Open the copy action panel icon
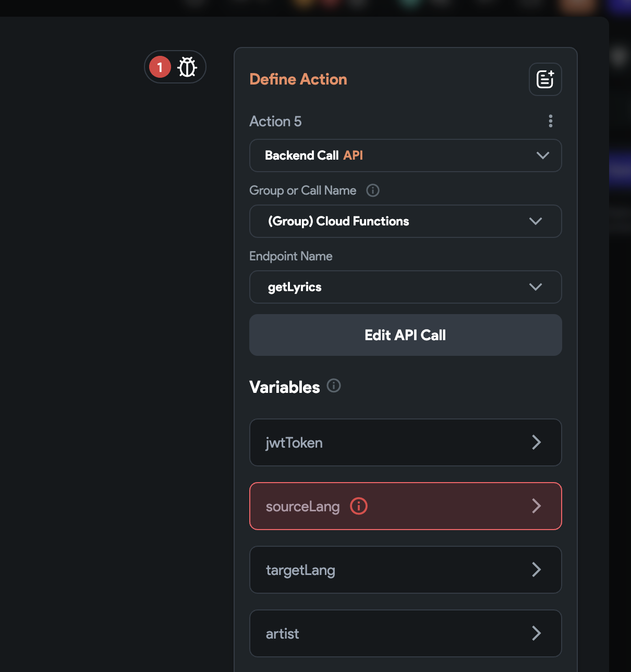The height and width of the screenshot is (672, 631). pos(545,79)
